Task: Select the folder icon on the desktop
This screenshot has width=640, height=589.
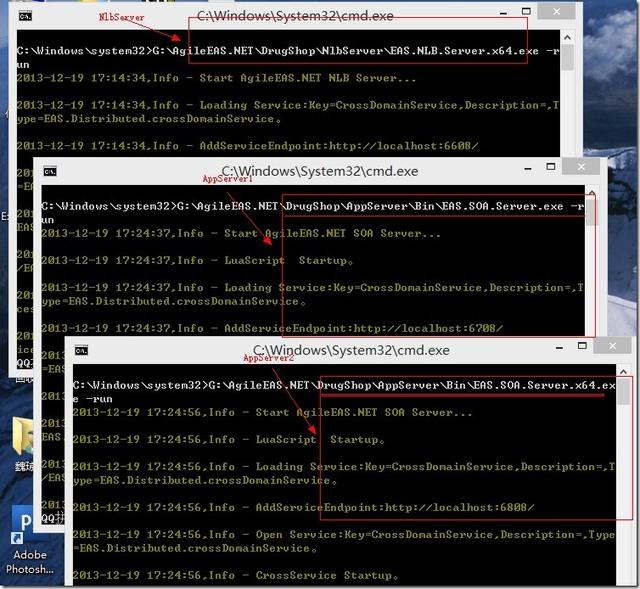Action: tap(24, 437)
